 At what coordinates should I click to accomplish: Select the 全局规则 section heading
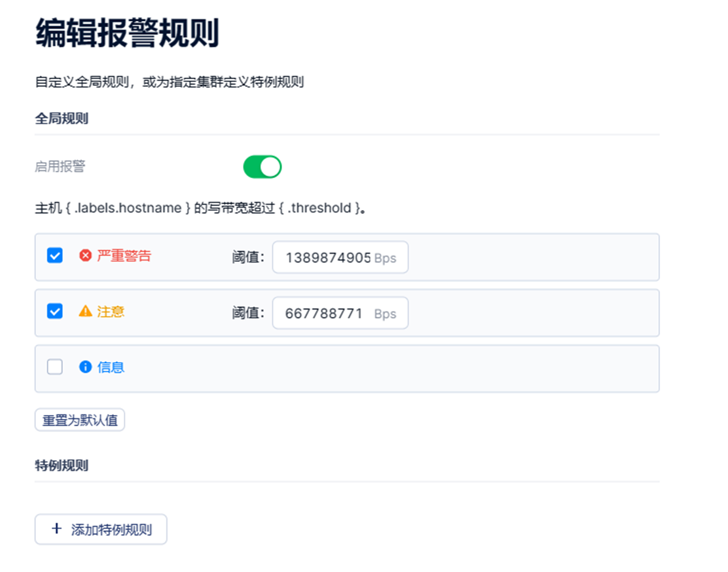click(62, 118)
